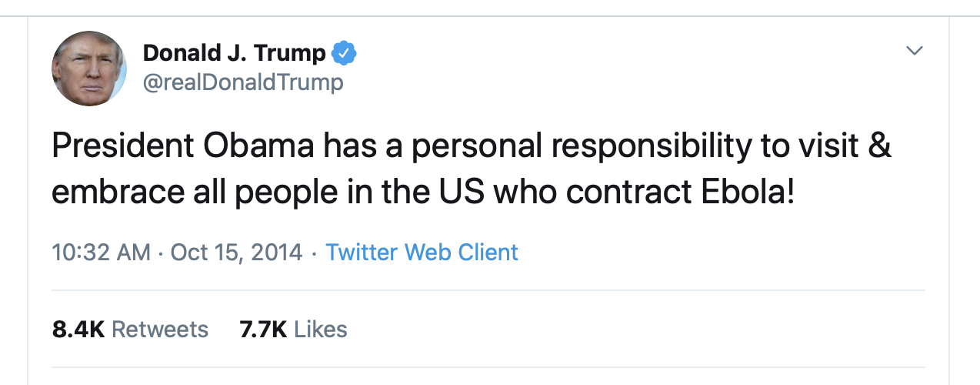Click the "Twitter Web Client" source link
The image size is (980, 385).
click(x=422, y=252)
